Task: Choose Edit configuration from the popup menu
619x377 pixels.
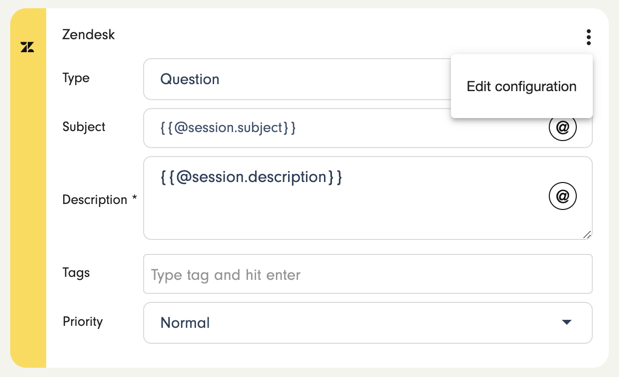Action: click(x=521, y=86)
